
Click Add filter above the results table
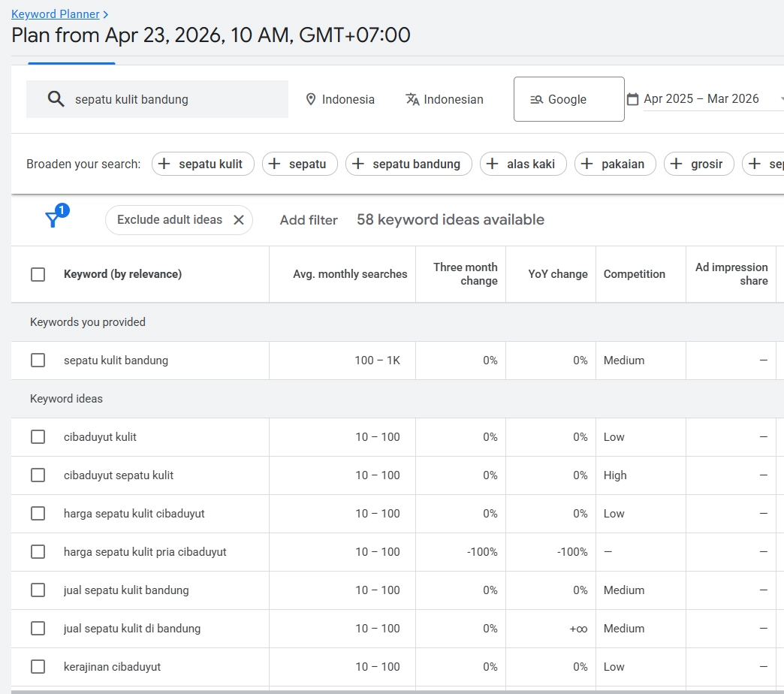(x=309, y=219)
